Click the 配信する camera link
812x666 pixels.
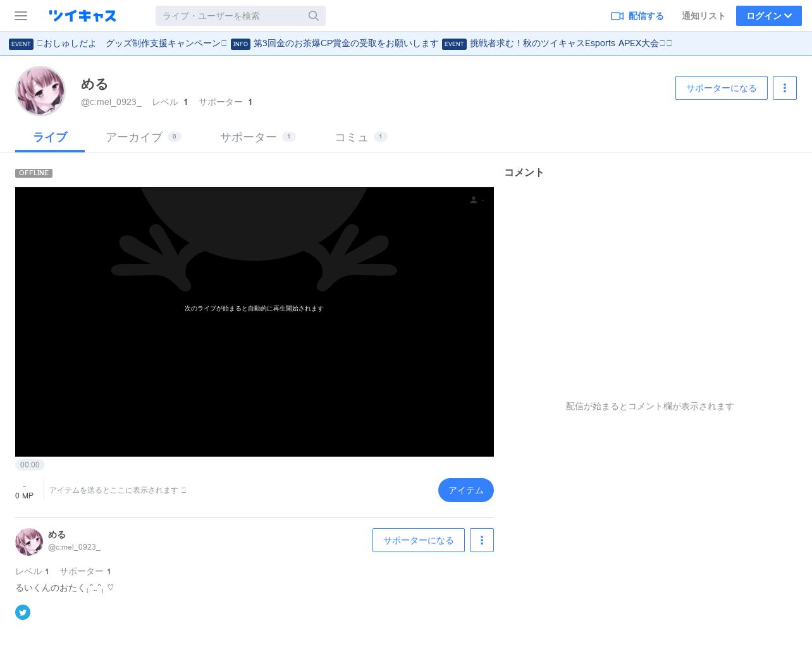point(637,16)
